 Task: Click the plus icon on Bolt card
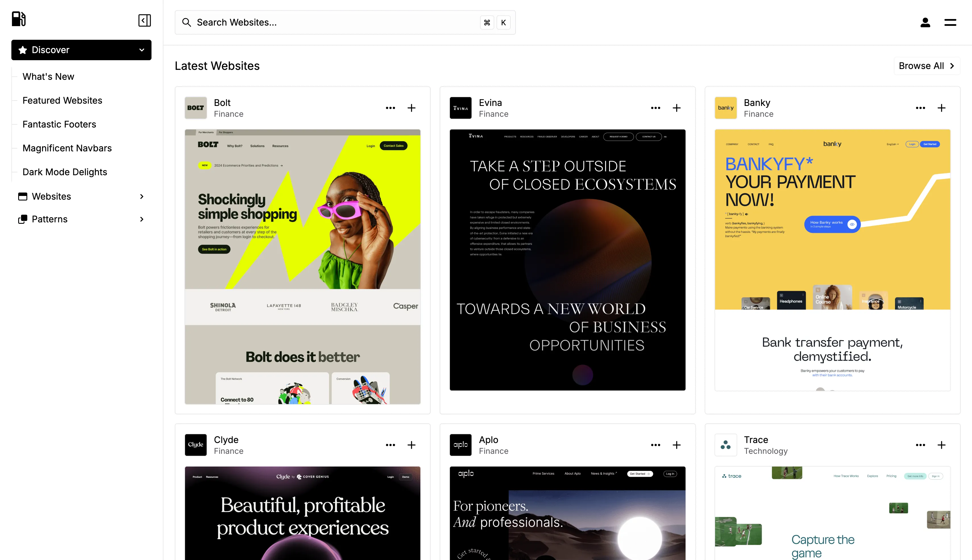click(x=412, y=108)
